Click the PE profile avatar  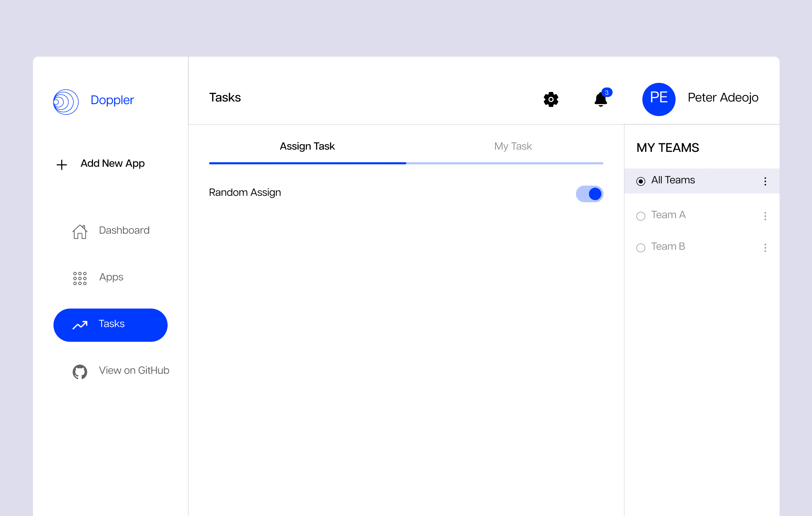coord(658,99)
